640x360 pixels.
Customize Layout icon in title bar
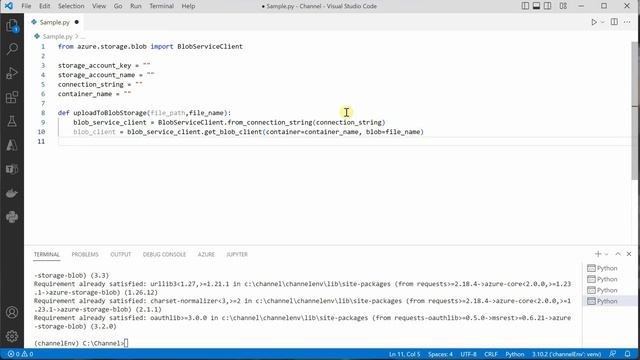pyautogui.click(x=563, y=6)
